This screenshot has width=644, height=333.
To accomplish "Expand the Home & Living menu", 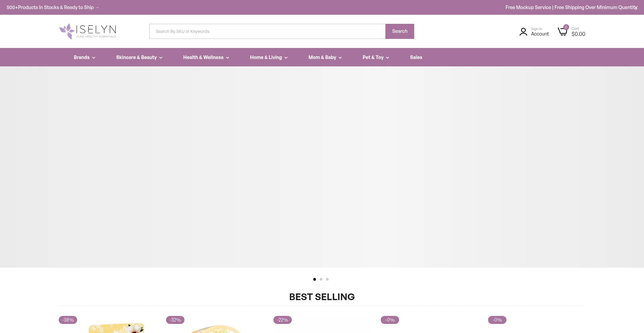I will 269,57.
